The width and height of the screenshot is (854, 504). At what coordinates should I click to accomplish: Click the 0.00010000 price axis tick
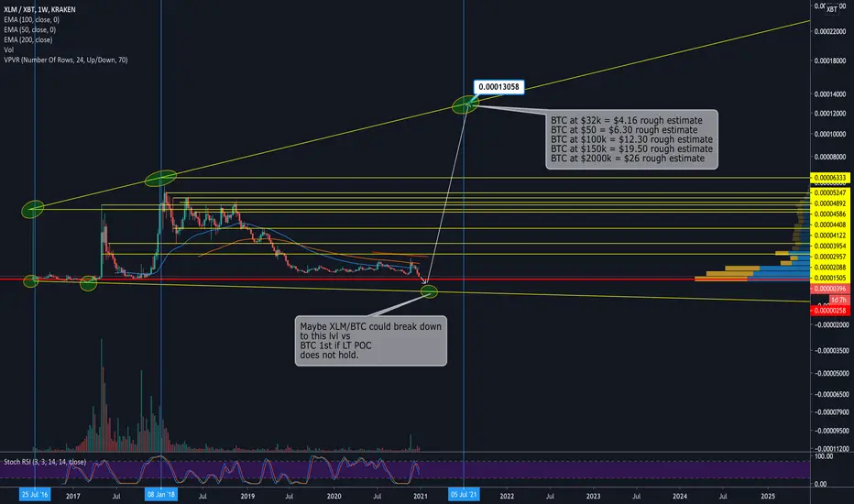(830, 134)
